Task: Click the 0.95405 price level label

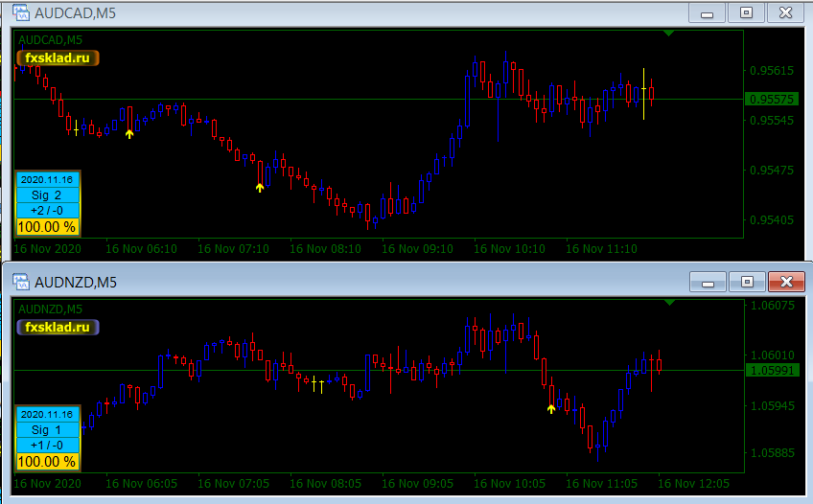Action: click(x=772, y=220)
